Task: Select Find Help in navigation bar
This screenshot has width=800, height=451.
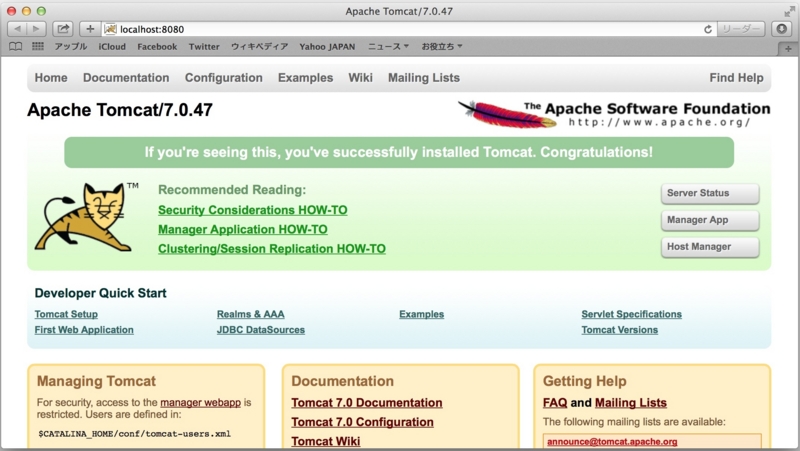Action: [736, 78]
